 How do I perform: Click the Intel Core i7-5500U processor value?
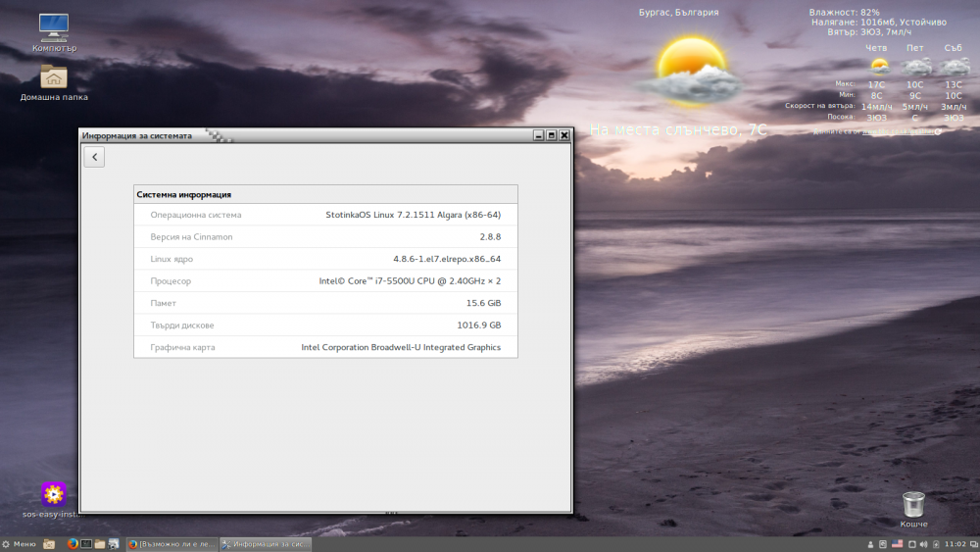click(x=410, y=280)
